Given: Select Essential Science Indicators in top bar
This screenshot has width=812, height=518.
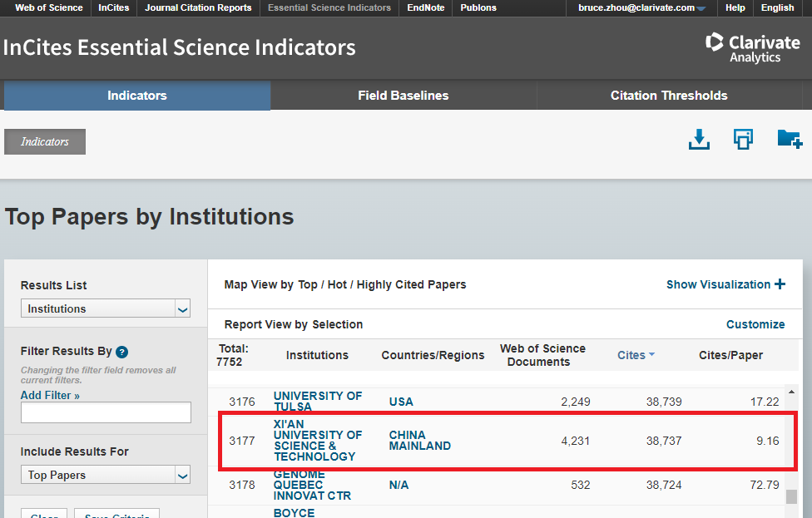Looking at the screenshot, I should (x=329, y=7).
